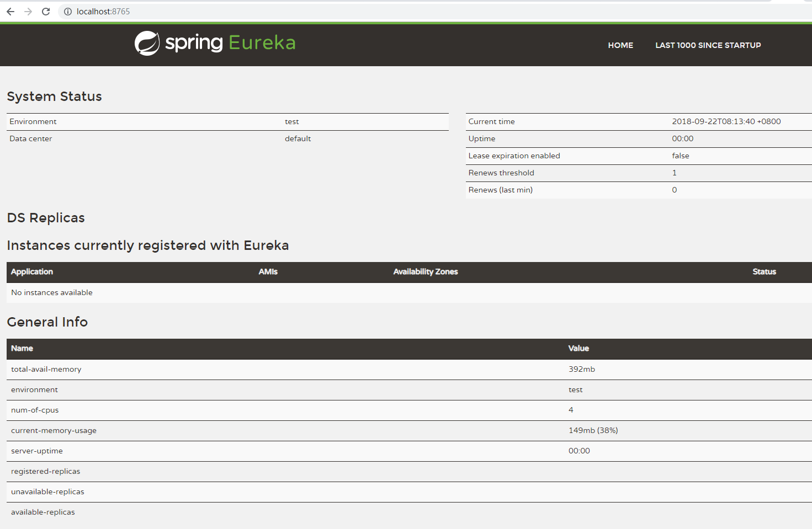The height and width of the screenshot is (529, 812).
Task: Select the num-of-cpus value 4
Action: [571, 410]
